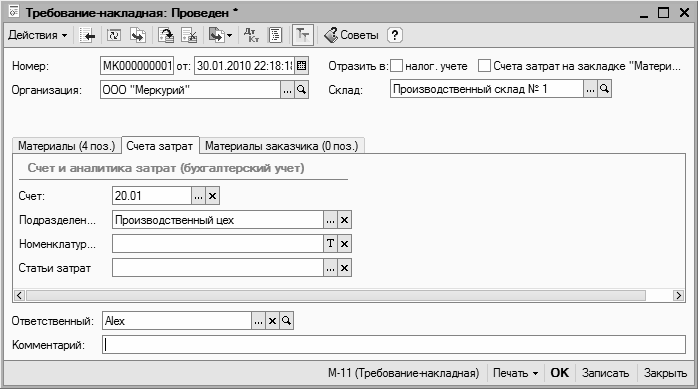Click the horizontal scrollbar right arrow
Screen dimensions: 698x389
(x=678, y=295)
